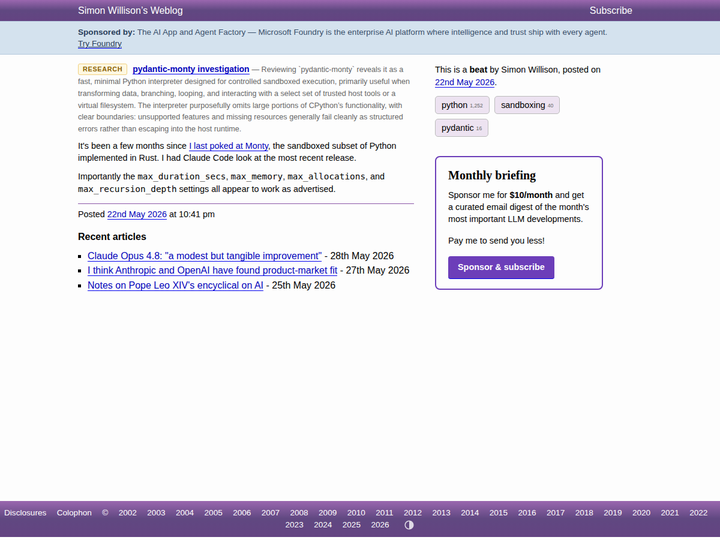The image size is (720, 540).
Task: Go to the 2014 archive
Action: pos(470,513)
